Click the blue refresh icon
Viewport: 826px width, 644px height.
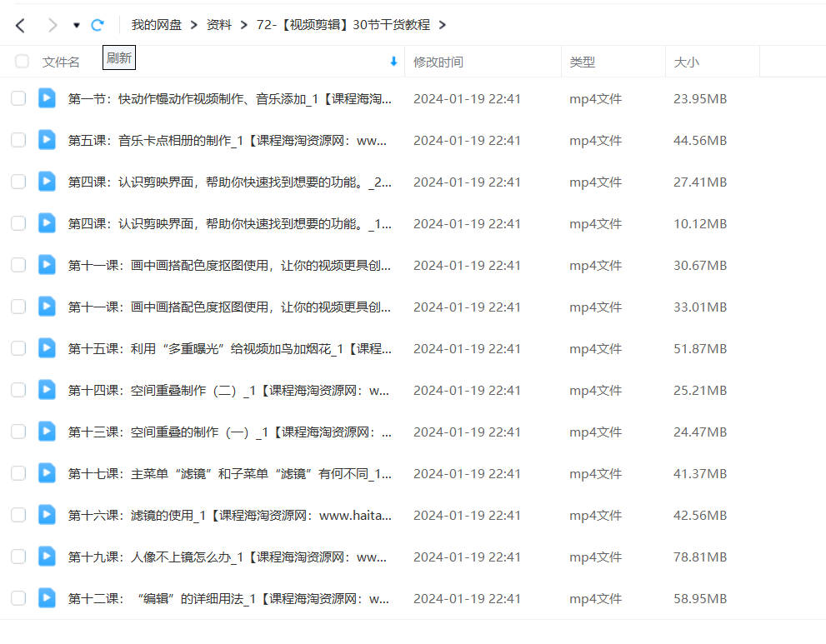(x=98, y=25)
